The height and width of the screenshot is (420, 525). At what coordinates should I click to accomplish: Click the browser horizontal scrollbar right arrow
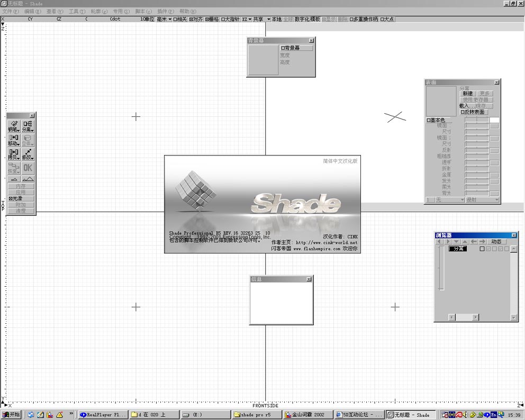click(x=475, y=317)
